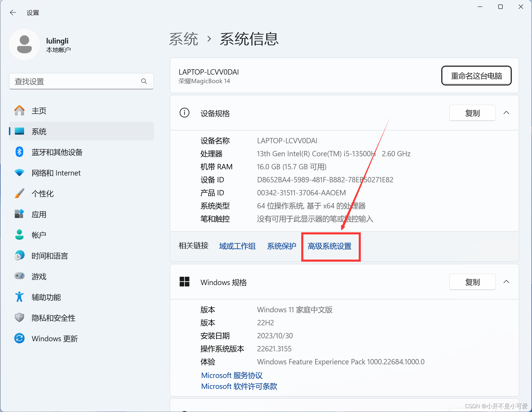Collapse the 设备规格 section chevron
Viewport: 532px width, 412px height.
[x=507, y=113]
